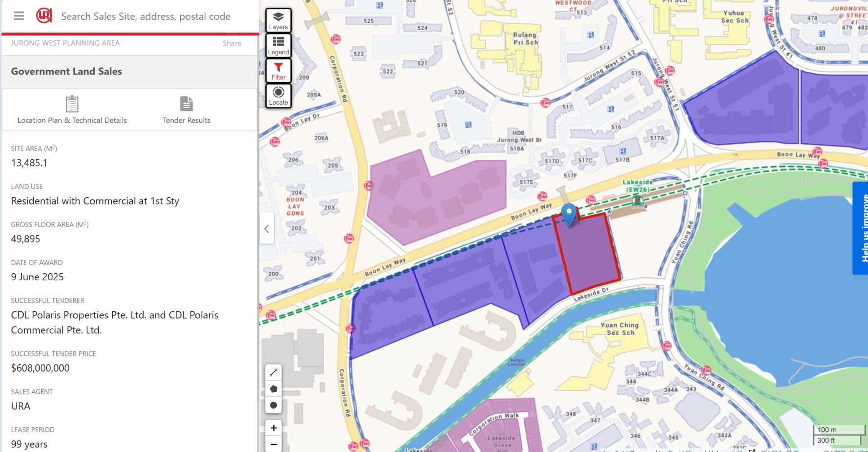The image size is (868, 452).
Task: Open the Help us improve tab
Action: point(860,228)
